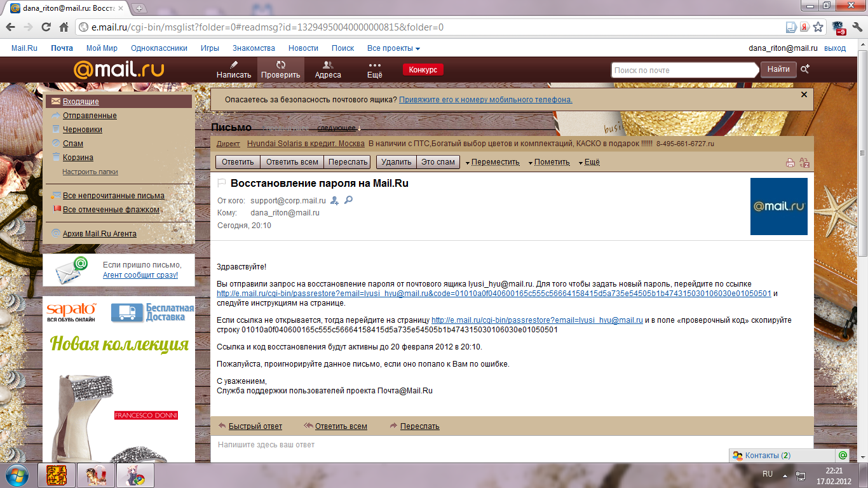Viewport: 868px width, 488px height.
Task: Follow the Привяжите его к номеру мобильного телефона link
Action: tap(485, 100)
